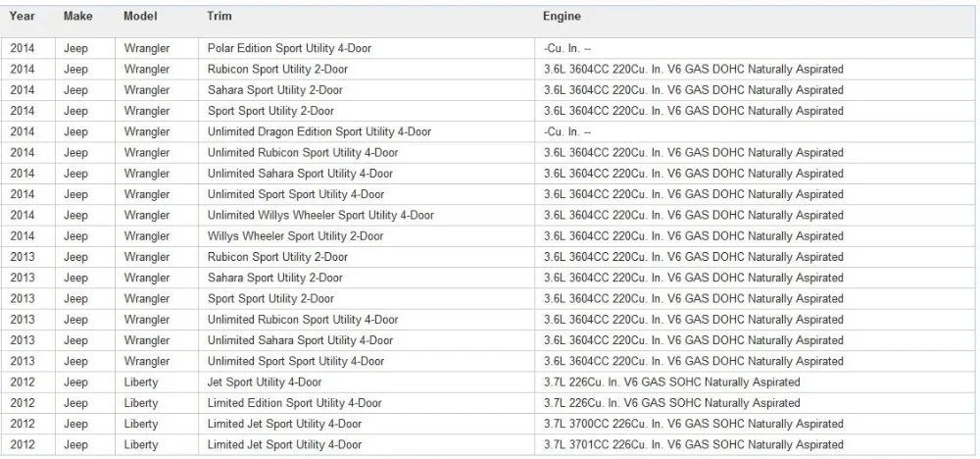Select Liberty Jet Sport Utility 4-Door trim
This screenshot has width=980, height=459.
pyautogui.click(x=265, y=382)
